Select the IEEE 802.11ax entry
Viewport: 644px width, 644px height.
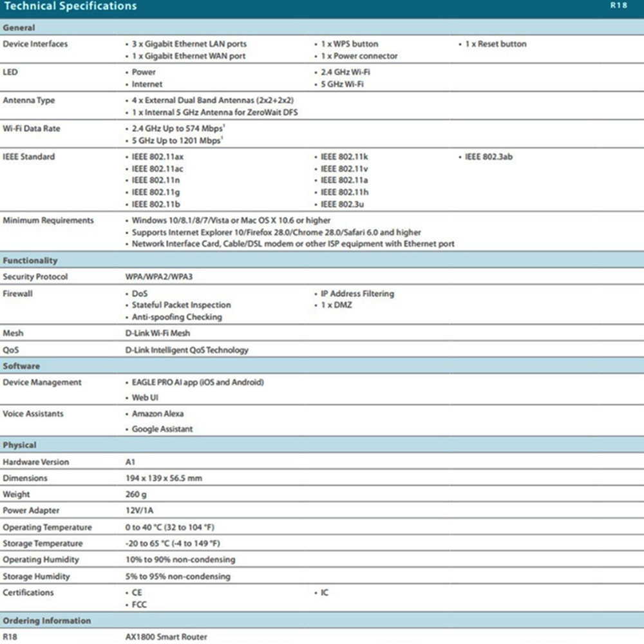(157, 157)
